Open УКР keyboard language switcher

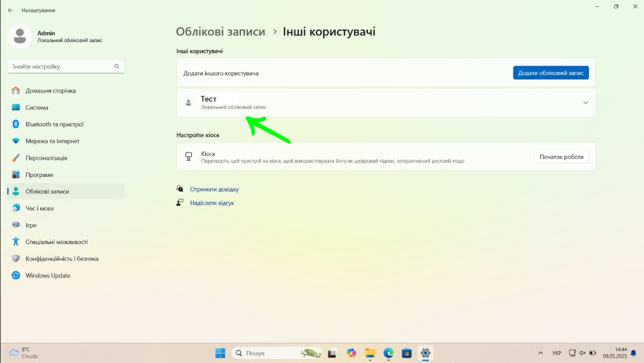(x=557, y=353)
